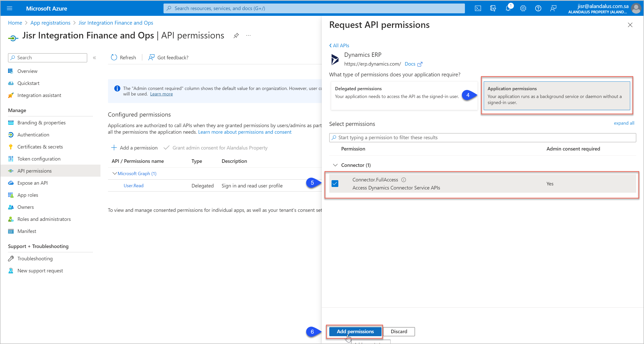
Task: Open the portal settings gear
Action: (x=523, y=8)
